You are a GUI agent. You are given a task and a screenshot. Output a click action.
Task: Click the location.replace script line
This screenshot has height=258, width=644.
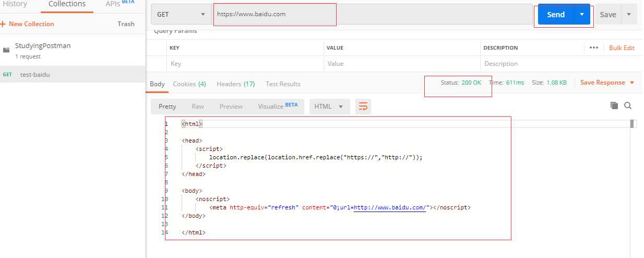click(316, 157)
